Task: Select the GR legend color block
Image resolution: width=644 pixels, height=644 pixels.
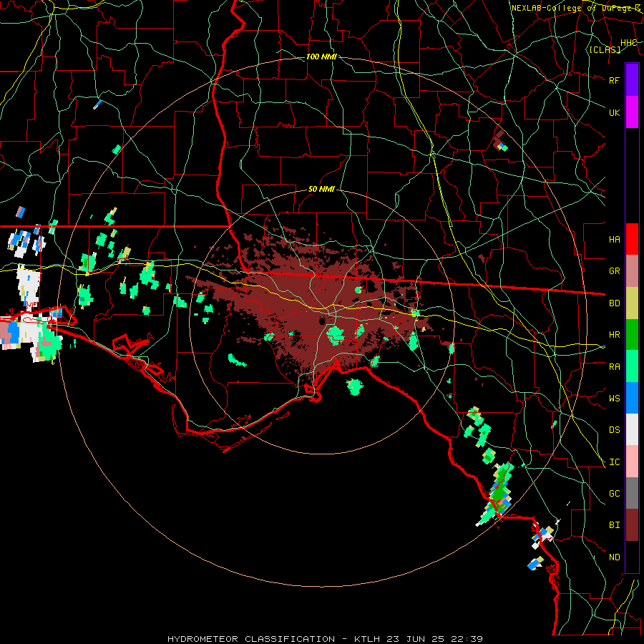Action: tap(632, 271)
